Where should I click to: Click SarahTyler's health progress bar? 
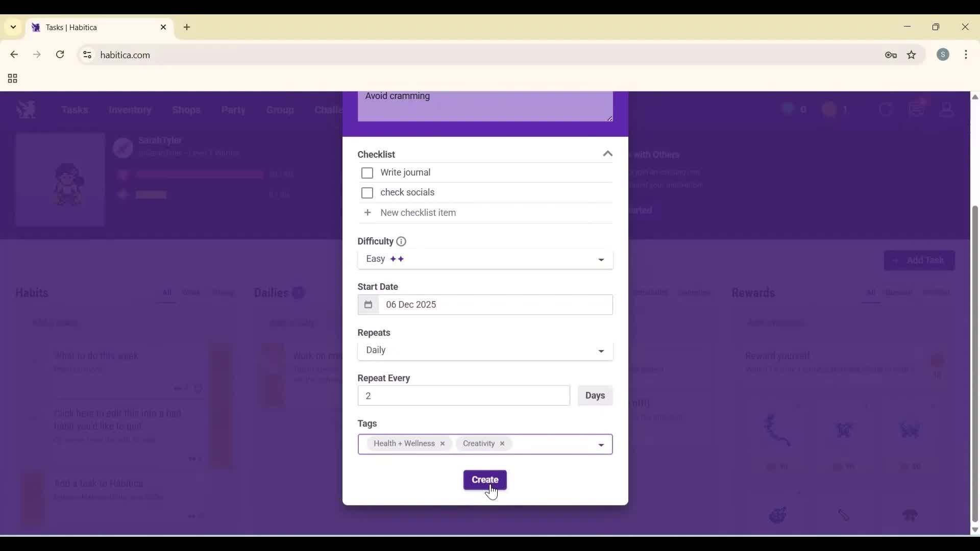point(199,174)
